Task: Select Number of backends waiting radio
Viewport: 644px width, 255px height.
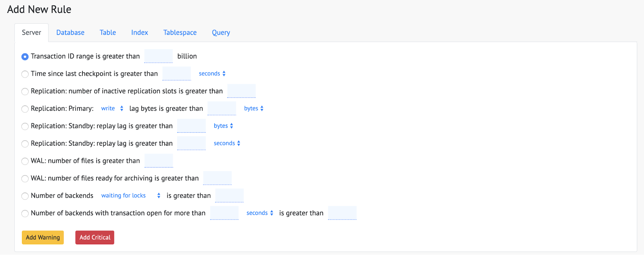Action: 25,196
